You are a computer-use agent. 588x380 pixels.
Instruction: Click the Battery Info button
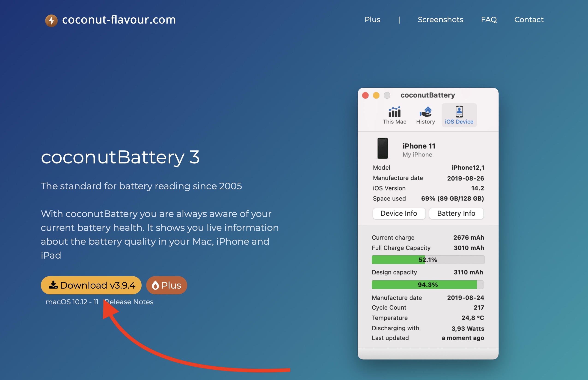click(x=456, y=214)
